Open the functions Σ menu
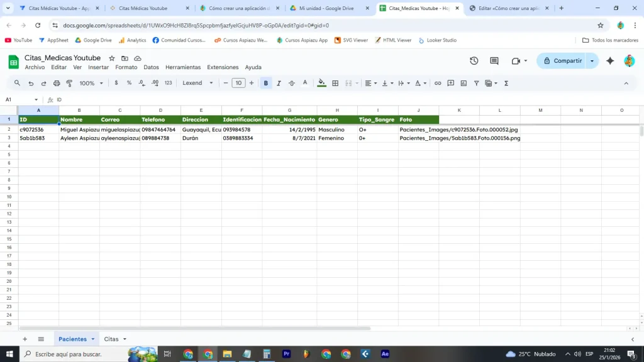Screen dimensions: 644x362 coord(506,82)
